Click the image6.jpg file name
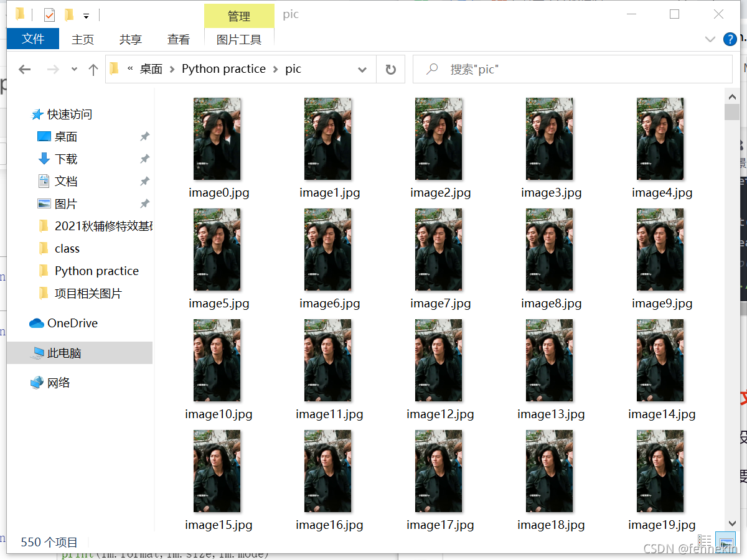 (x=329, y=304)
